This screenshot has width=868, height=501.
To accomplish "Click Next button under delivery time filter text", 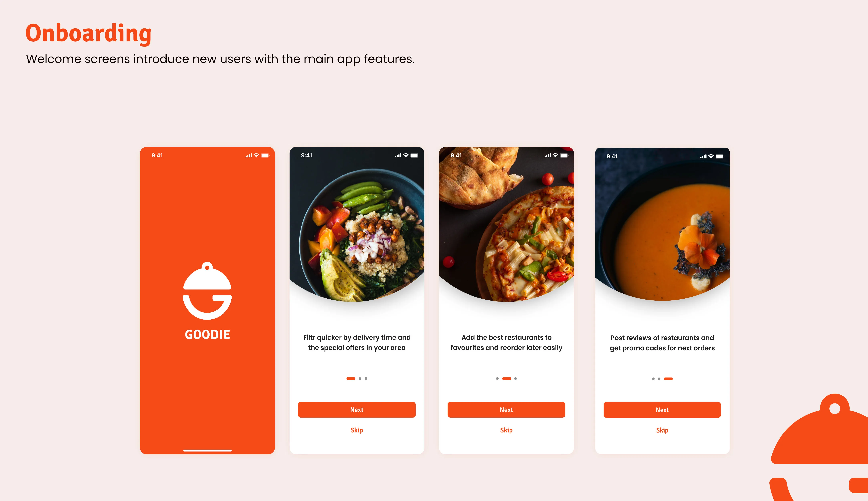I will [x=357, y=410].
